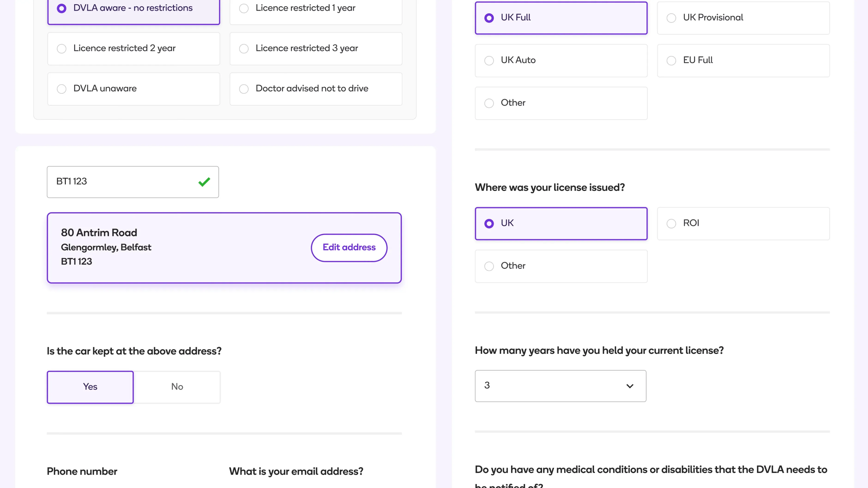Expand the dropdown showing value 3
868x488 pixels.
[x=630, y=386]
